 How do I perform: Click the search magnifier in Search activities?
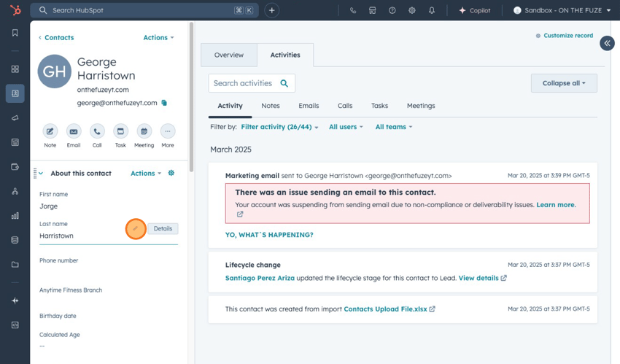click(x=284, y=83)
